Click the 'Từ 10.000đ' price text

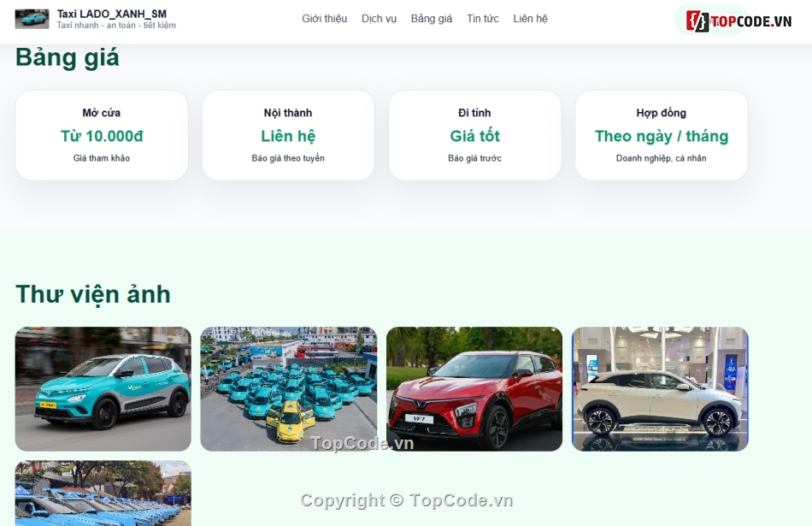point(102,136)
